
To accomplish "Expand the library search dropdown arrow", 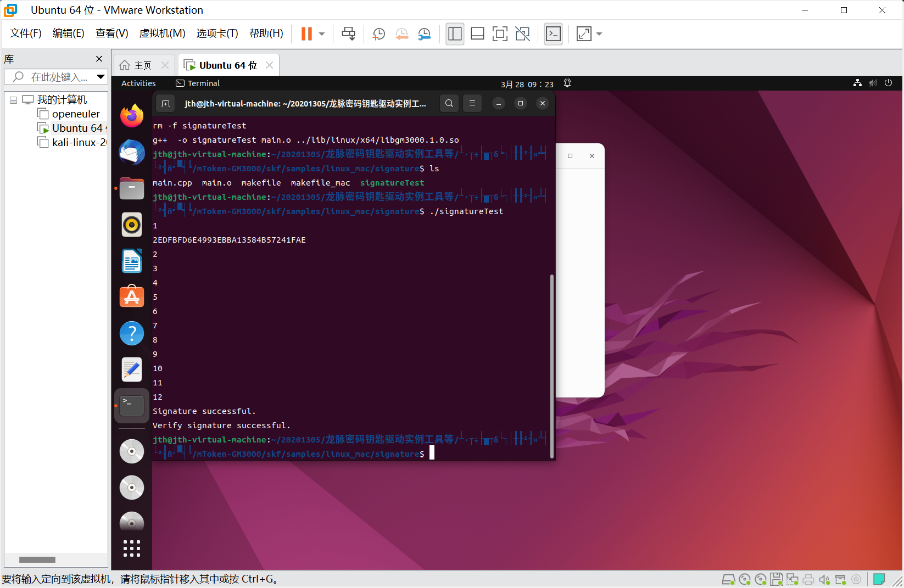I will (101, 77).
